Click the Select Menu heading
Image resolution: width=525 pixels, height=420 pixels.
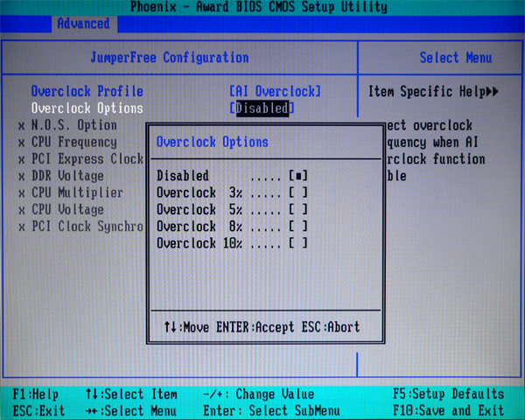click(456, 58)
